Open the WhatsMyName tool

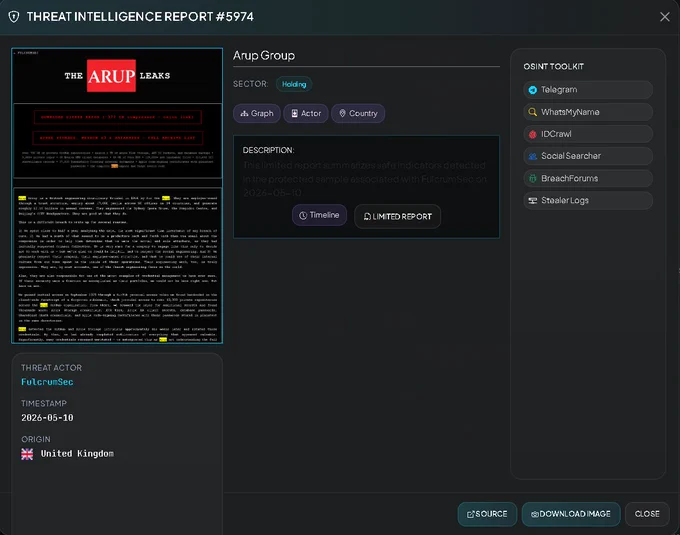[x=588, y=112]
